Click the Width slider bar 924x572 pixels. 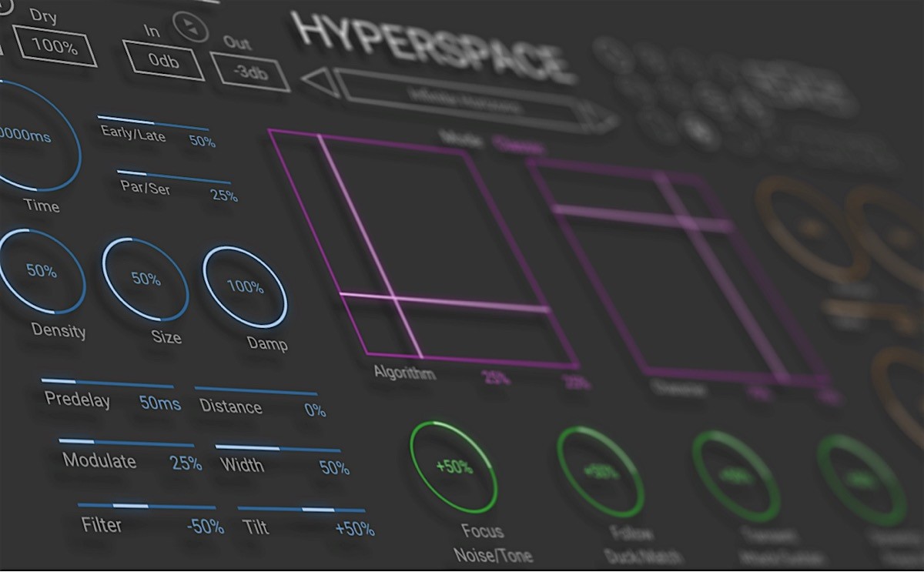click(278, 449)
